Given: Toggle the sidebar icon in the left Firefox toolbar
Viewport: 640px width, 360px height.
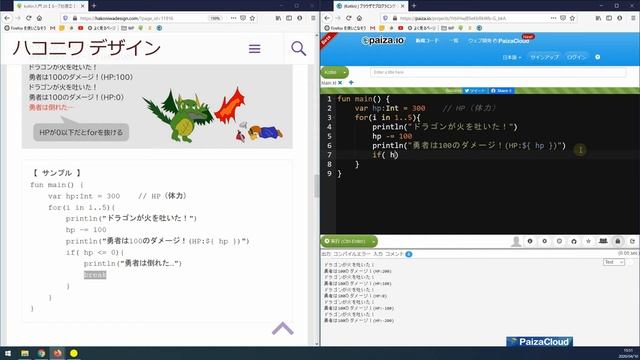Looking at the screenshot, I should click(289, 18).
